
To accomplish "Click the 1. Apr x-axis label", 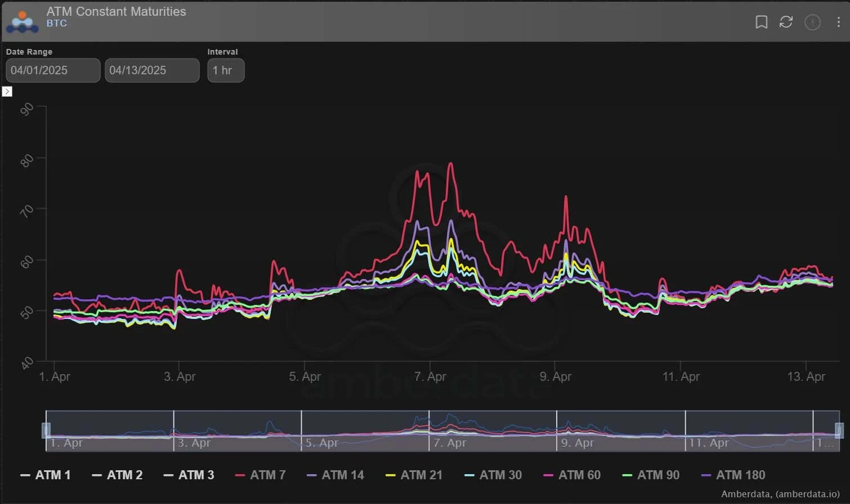I will (x=55, y=377).
